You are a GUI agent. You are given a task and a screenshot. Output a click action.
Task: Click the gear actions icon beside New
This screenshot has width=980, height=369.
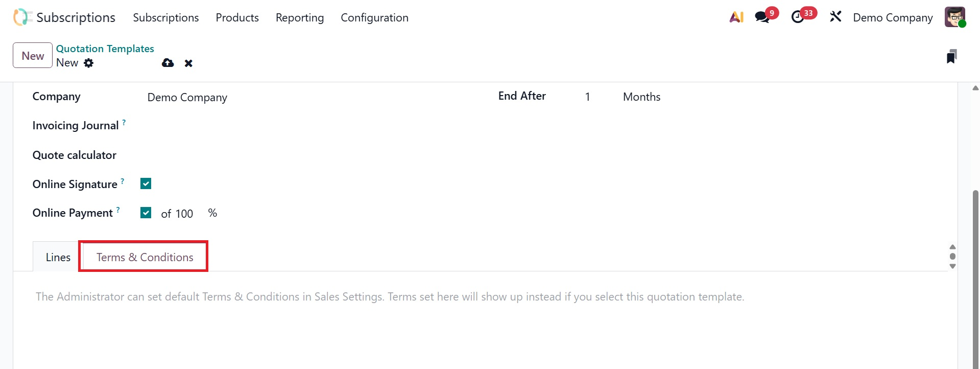click(89, 63)
